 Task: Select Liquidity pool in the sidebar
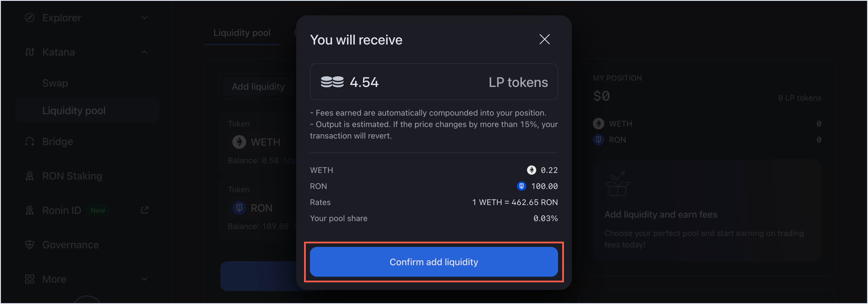coord(74,110)
